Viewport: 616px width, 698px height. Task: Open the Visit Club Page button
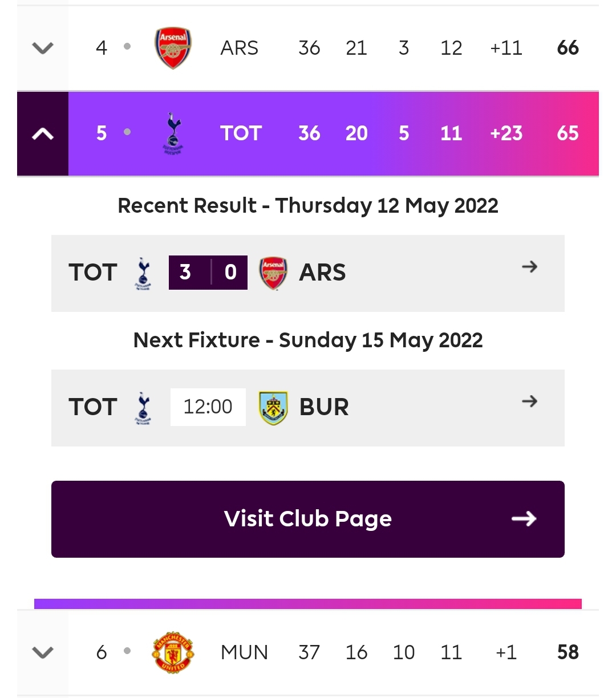[x=308, y=519]
